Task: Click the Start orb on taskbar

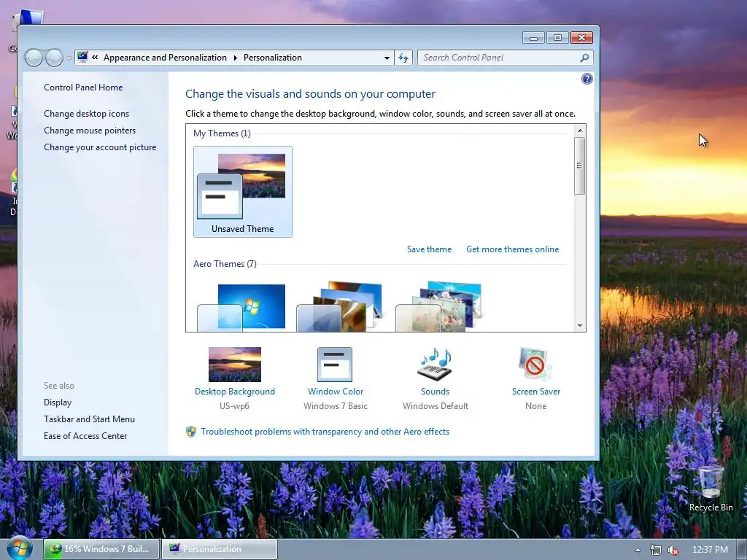Action: [20, 548]
